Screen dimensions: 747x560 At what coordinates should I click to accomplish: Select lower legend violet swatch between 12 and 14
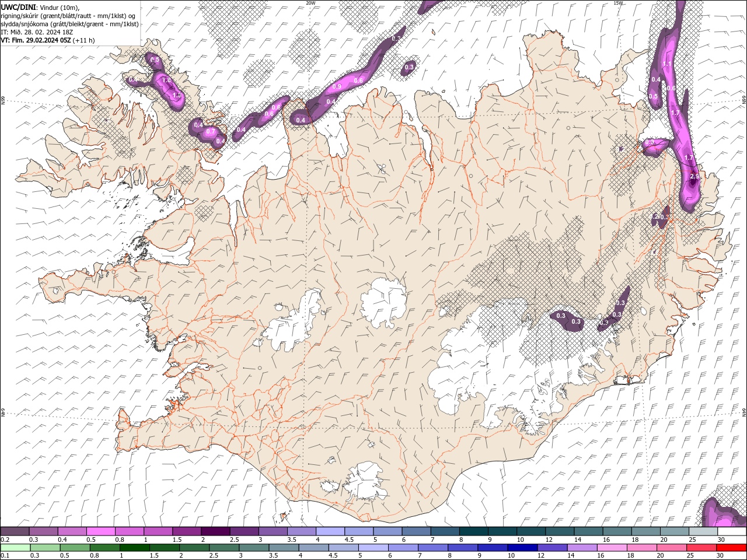(552, 547)
